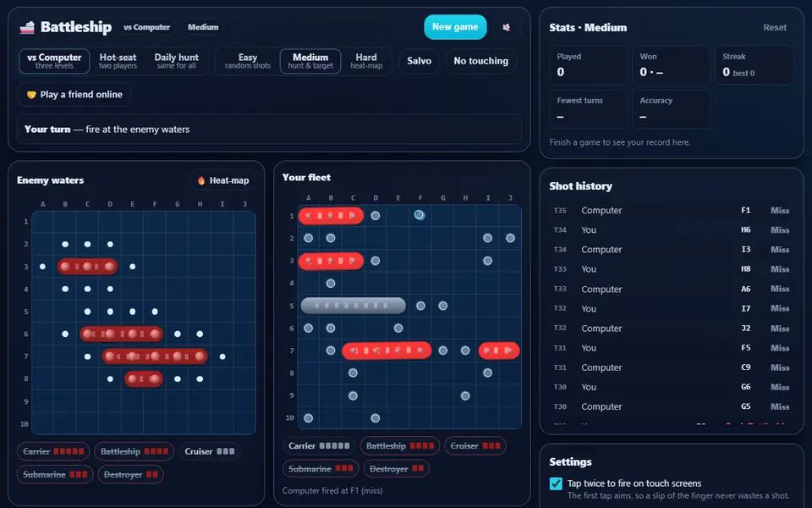Click your fleet Cruiser sunk chip

(x=475, y=446)
